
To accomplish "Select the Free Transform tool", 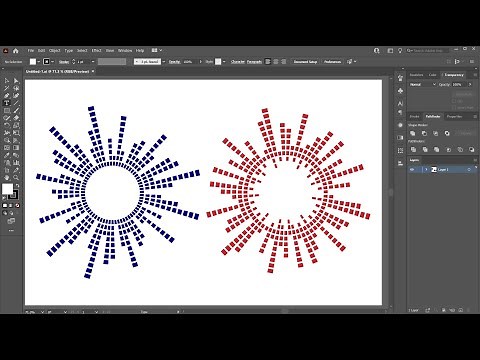I will coord(16,133).
